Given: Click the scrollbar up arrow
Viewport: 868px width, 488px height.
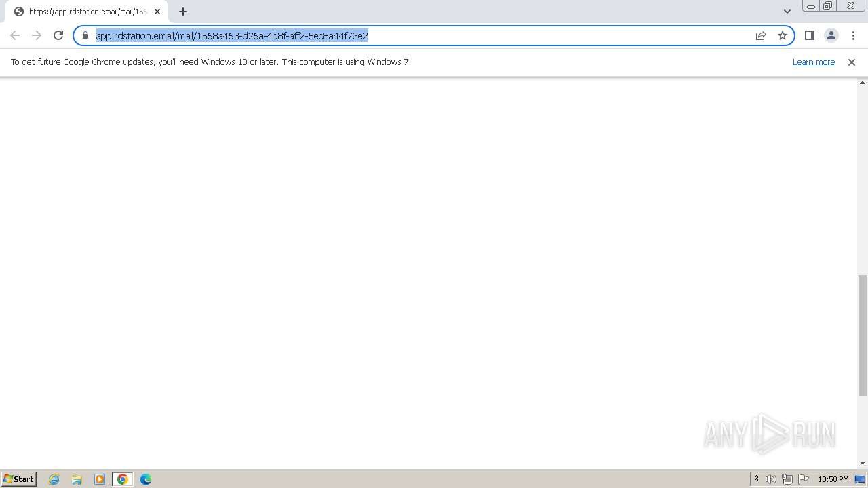Looking at the screenshot, I should pos(863,83).
